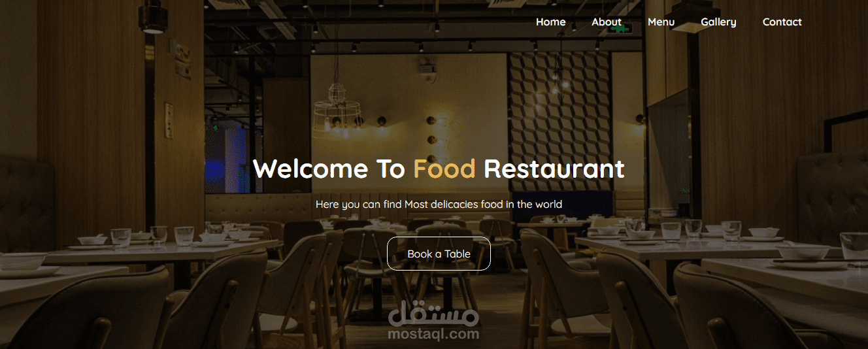Click the white bowl on front-right table
This screenshot has width=868, height=349.
point(803,252)
